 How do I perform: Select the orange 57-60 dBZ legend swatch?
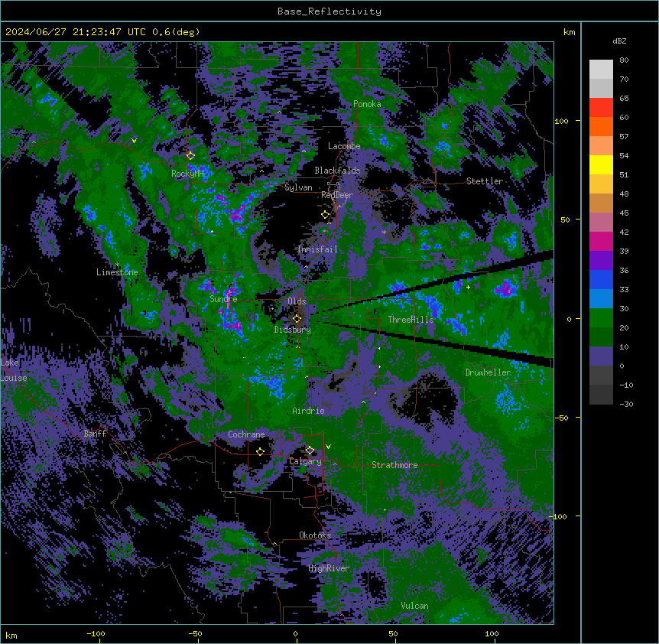coord(601,126)
